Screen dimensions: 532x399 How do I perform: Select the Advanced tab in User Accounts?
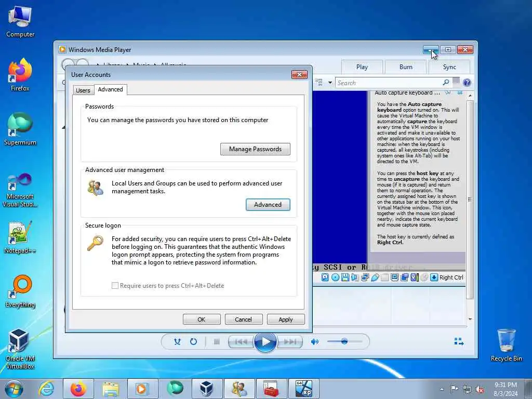(x=110, y=89)
